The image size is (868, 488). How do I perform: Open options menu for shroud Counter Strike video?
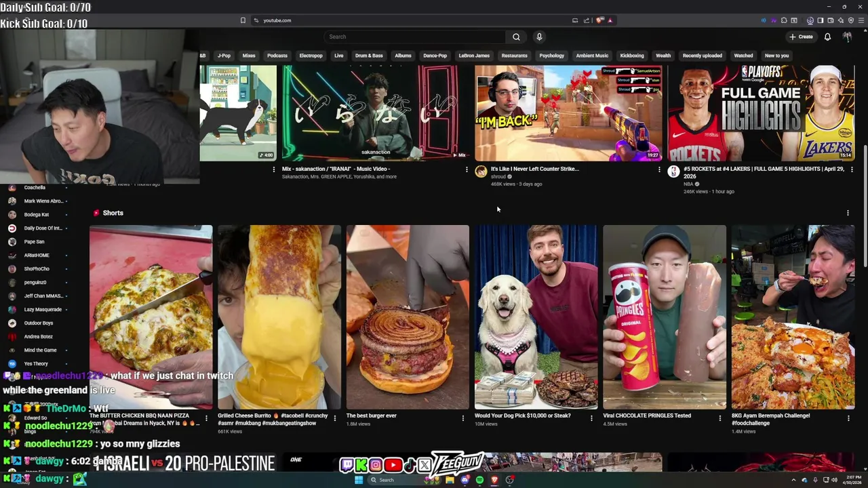point(659,169)
